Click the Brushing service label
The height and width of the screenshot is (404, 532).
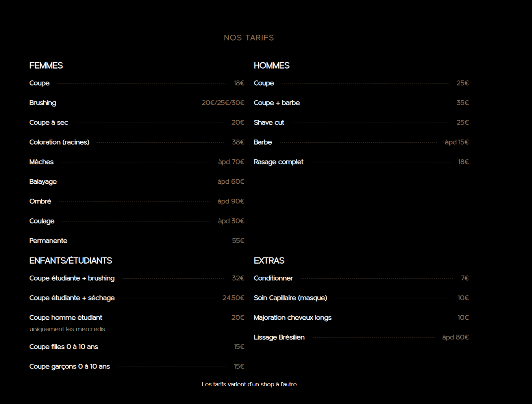(x=43, y=103)
